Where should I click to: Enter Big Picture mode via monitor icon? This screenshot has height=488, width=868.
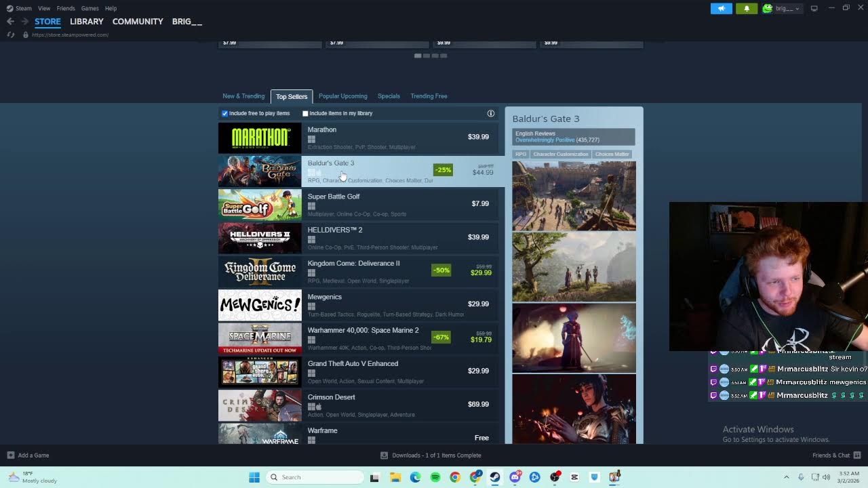tap(814, 8)
